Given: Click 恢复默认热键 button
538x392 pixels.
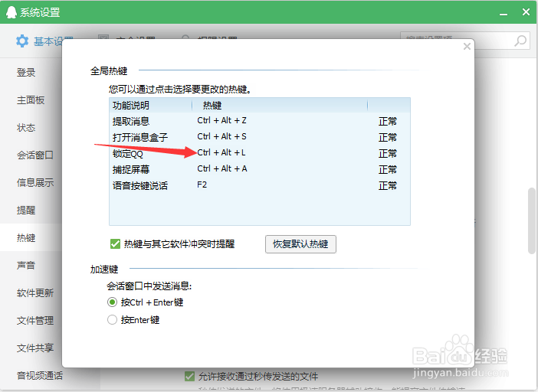Looking at the screenshot, I should coord(300,244).
